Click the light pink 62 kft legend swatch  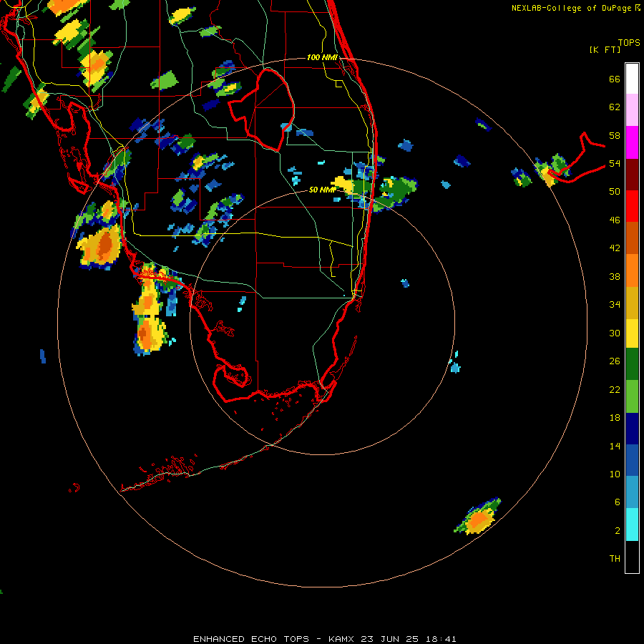(632, 109)
